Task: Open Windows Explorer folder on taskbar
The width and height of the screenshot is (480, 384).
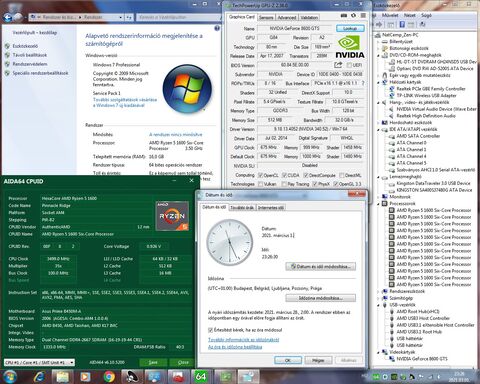Action: pyautogui.click(x=62, y=377)
